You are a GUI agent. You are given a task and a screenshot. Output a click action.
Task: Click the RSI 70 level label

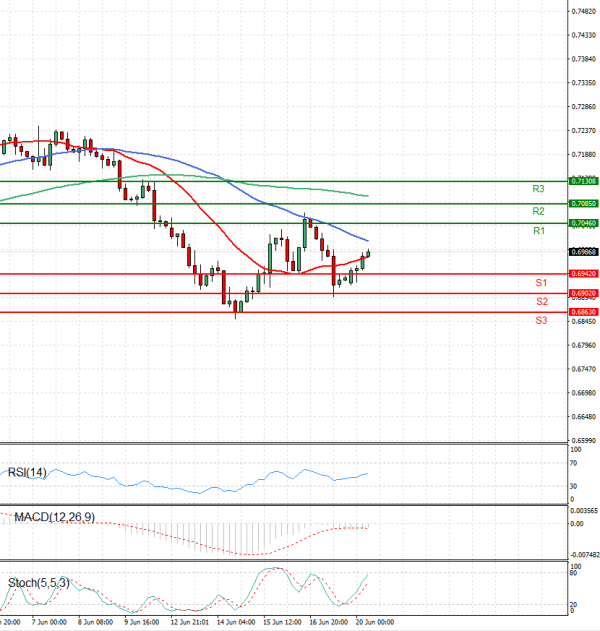574,463
